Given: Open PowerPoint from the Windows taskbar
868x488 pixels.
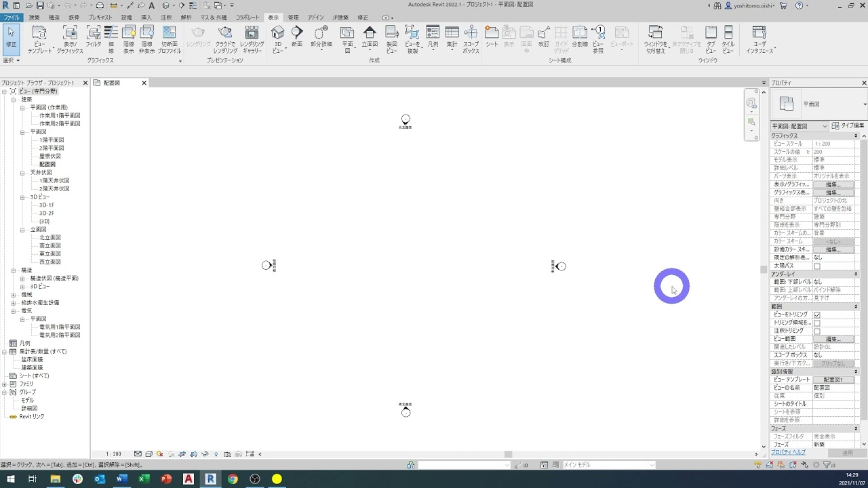Looking at the screenshot, I should pyautogui.click(x=166, y=479).
